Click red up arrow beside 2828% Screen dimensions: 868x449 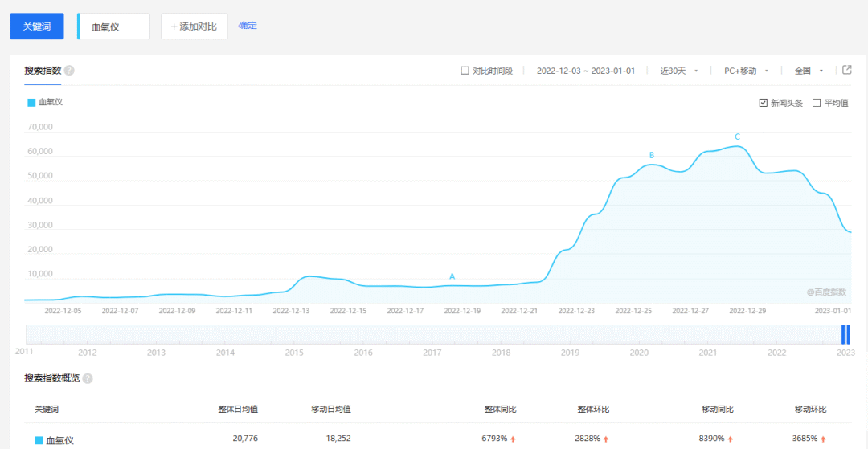click(x=605, y=439)
